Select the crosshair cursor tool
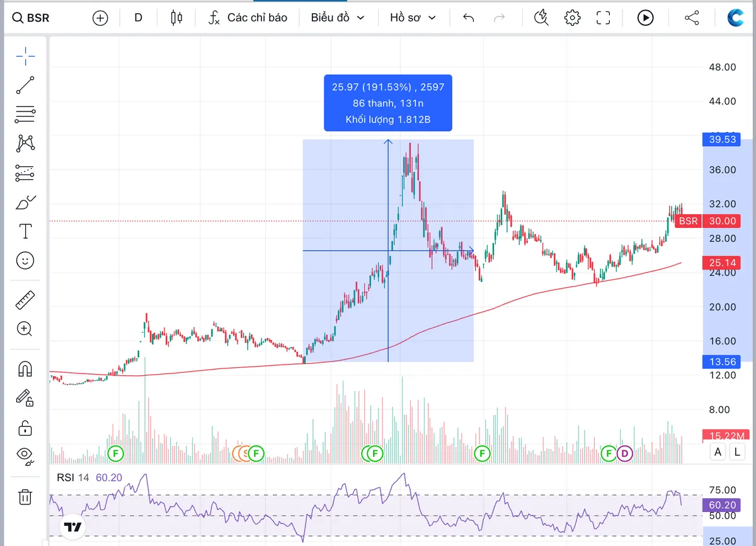The image size is (756, 546). (25, 56)
